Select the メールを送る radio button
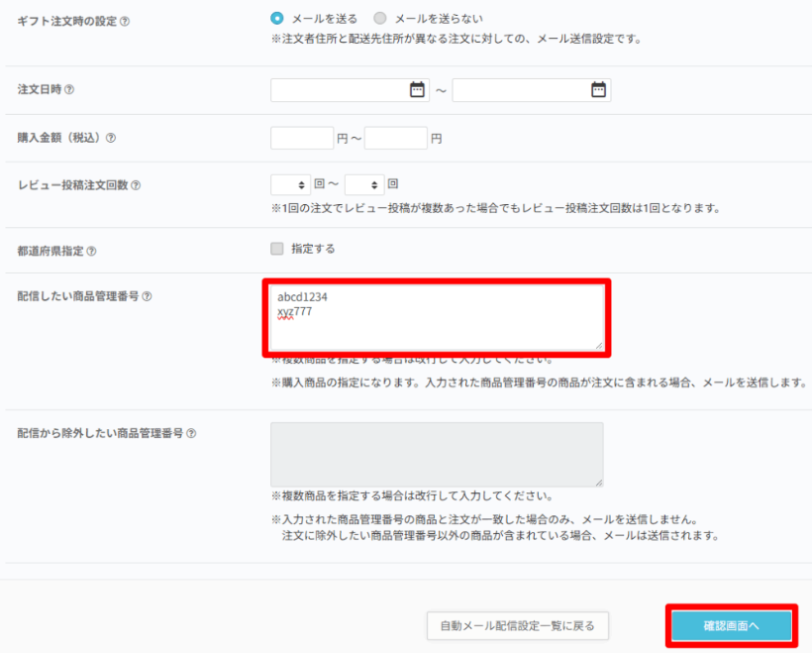The width and height of the screenshot is (812, 653). [x=277, y=18]
